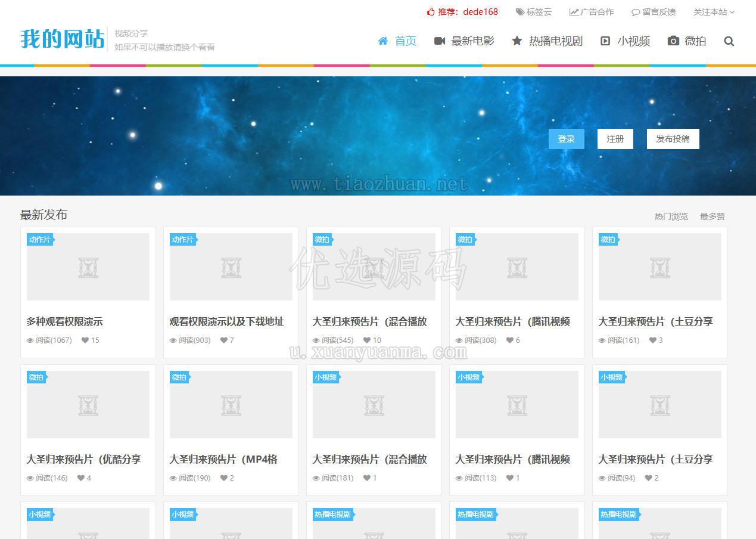Open the 微拍 menu item
Screen dimensions: 756x539
click(x=687, y=41)
